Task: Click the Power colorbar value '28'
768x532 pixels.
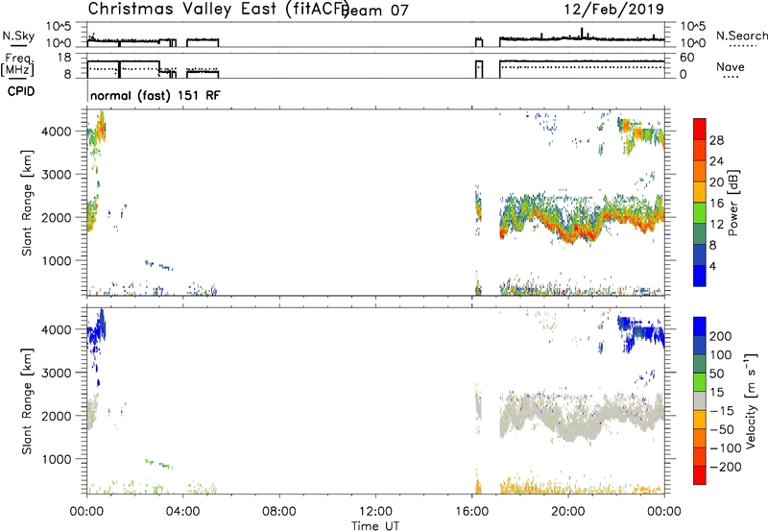Action: (x=716, y=140)
